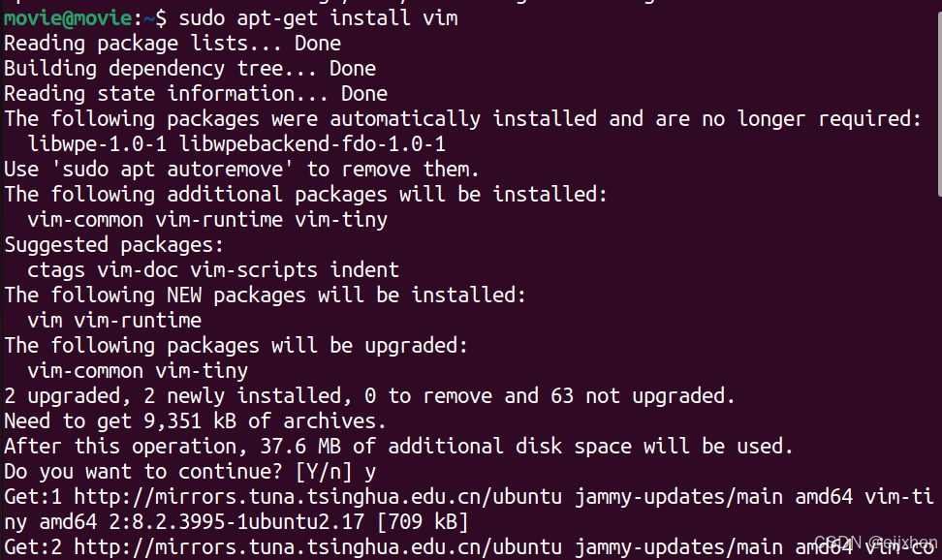
Task: Click the '37.6 MB' disk space text
Action: (300, 447)
